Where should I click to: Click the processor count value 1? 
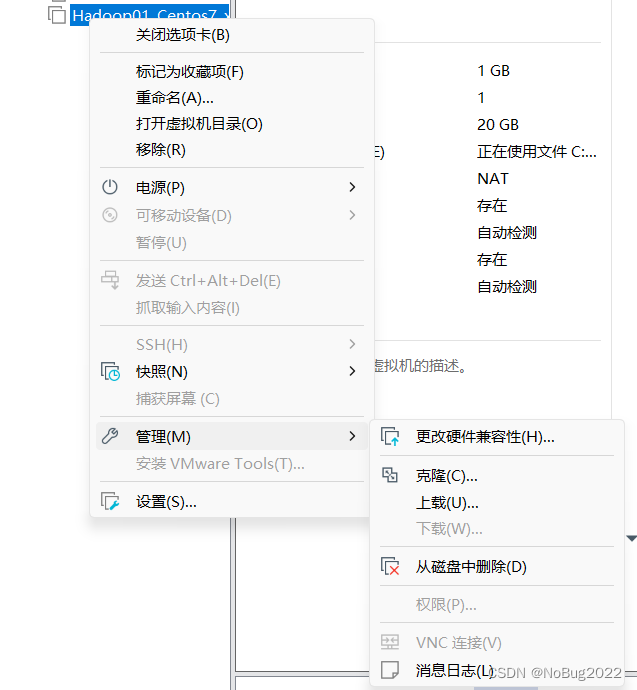[481, 98]
